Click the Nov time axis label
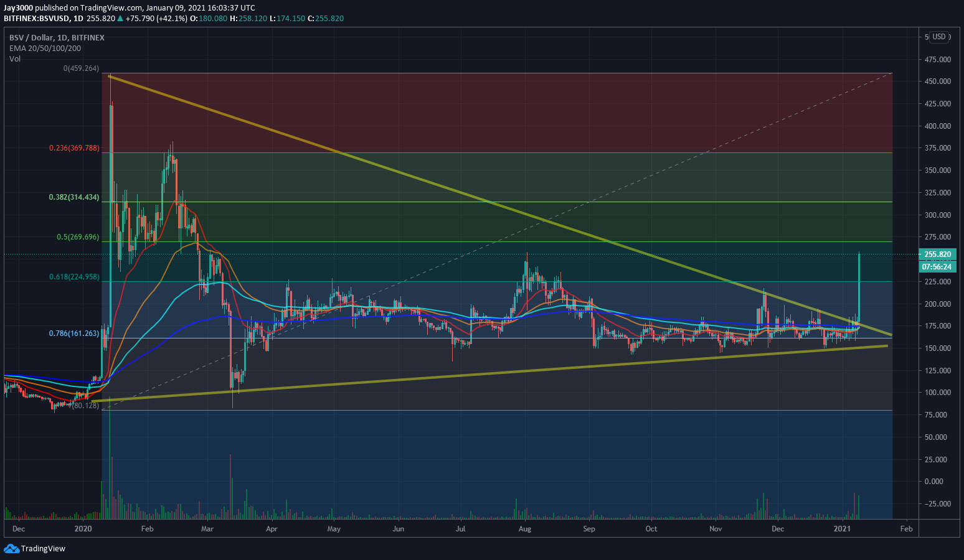 [716, 529]
